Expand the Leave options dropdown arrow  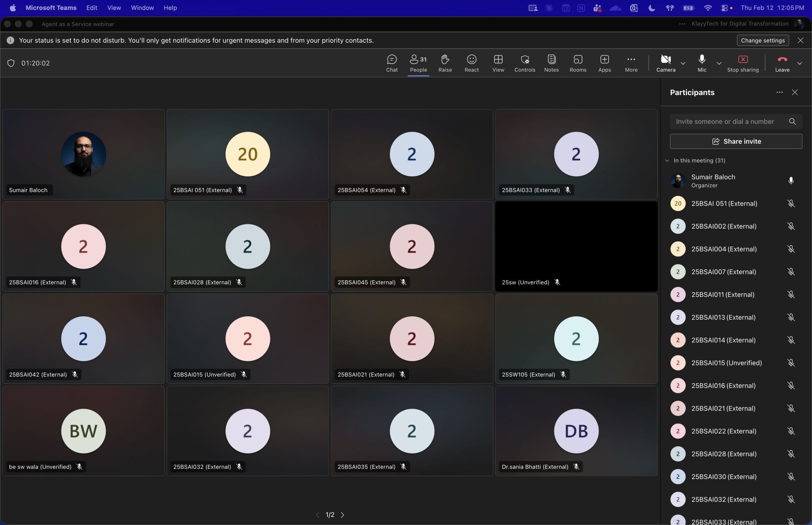pyautogui.click(x=799, y=63)
